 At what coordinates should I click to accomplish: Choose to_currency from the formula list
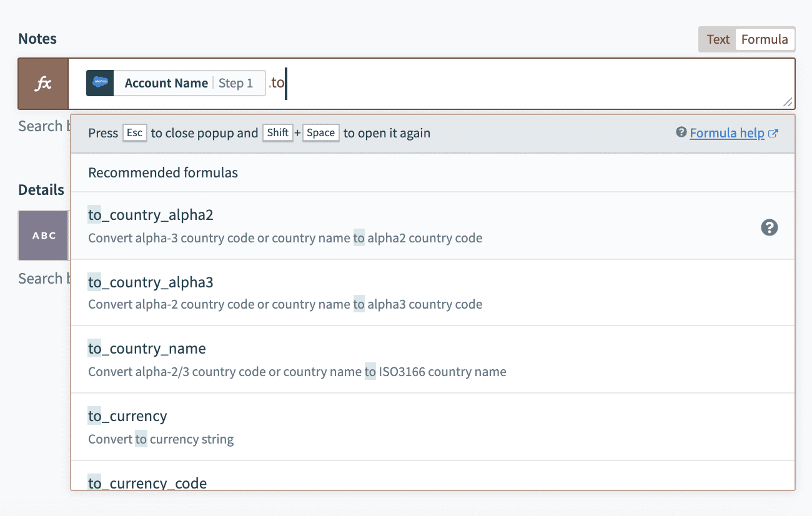(127, 415)
